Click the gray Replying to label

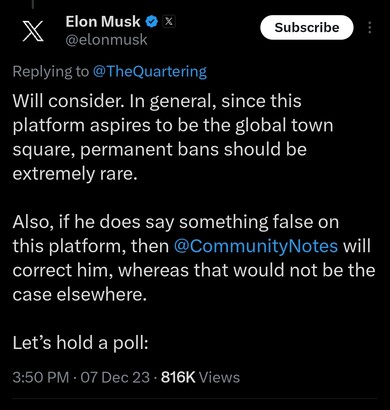[51, 72]
